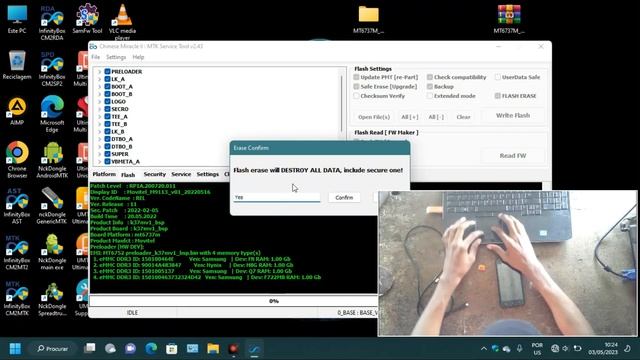
Task: Expand the DTBO_A tree node
Action: pos(99,139)
